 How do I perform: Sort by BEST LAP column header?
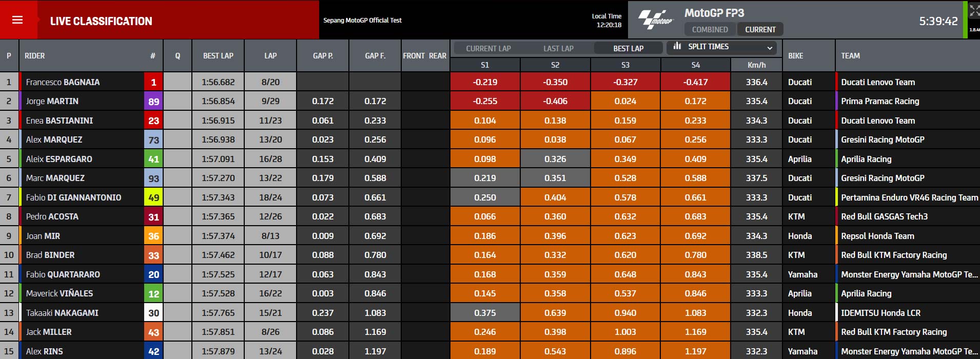tap(218, 55)
